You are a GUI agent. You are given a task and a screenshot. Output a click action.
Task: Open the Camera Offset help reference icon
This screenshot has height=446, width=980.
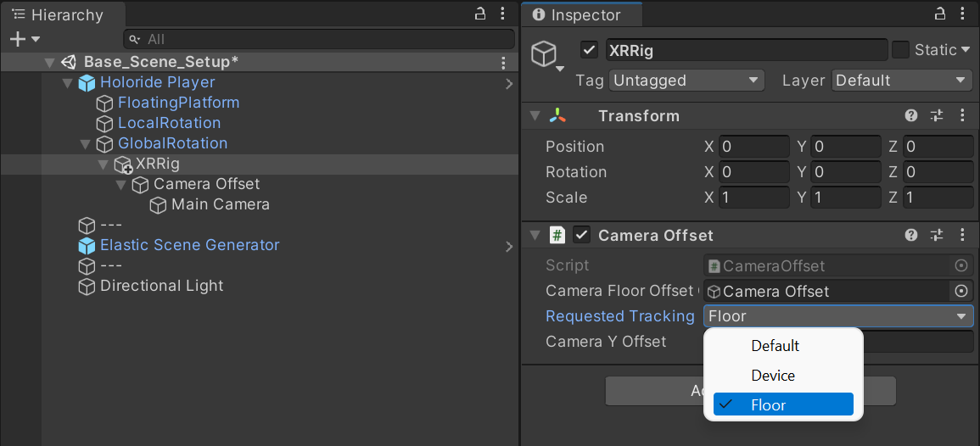(x=911, y=235)
